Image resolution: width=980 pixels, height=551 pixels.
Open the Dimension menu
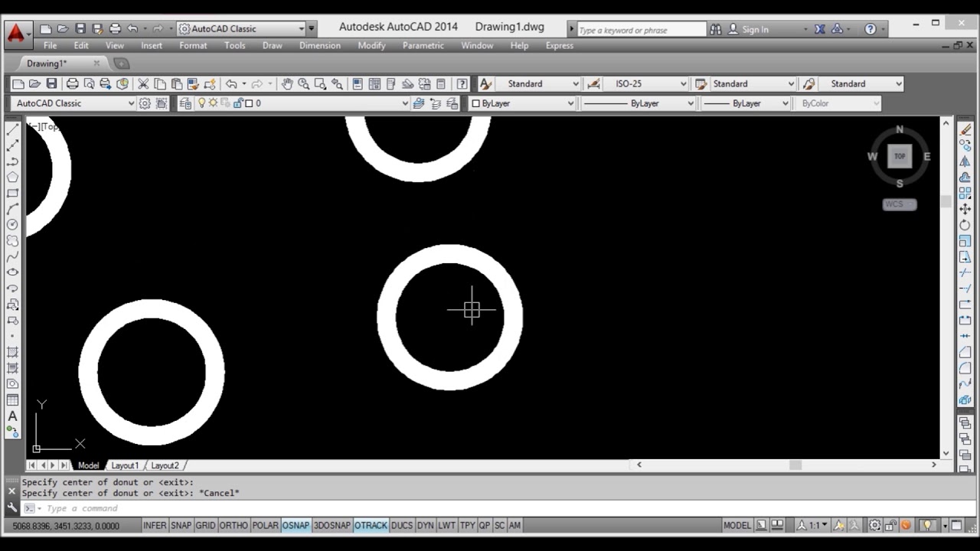(320, 46)
